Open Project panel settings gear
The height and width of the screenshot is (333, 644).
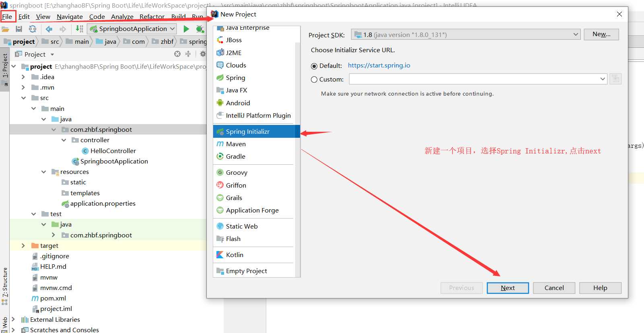[203, 54]
